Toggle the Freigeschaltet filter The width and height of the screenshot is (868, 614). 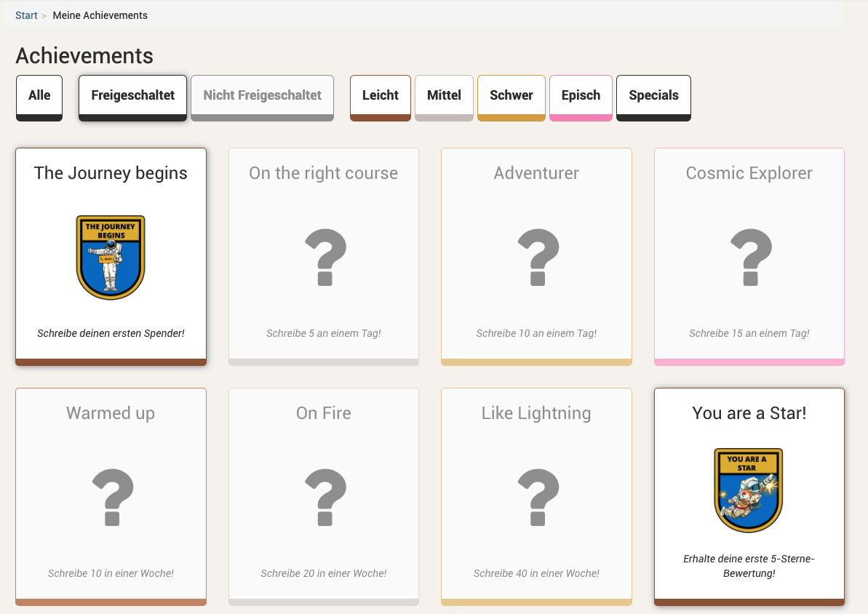click(133, 98)
